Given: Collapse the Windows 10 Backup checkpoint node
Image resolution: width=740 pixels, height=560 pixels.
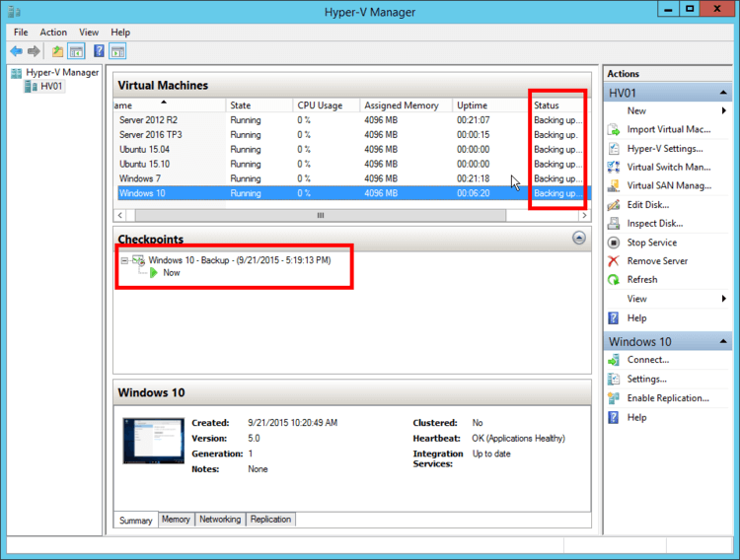Looking at the screenshot, I should pyautogui.click(x=124, y=260).
